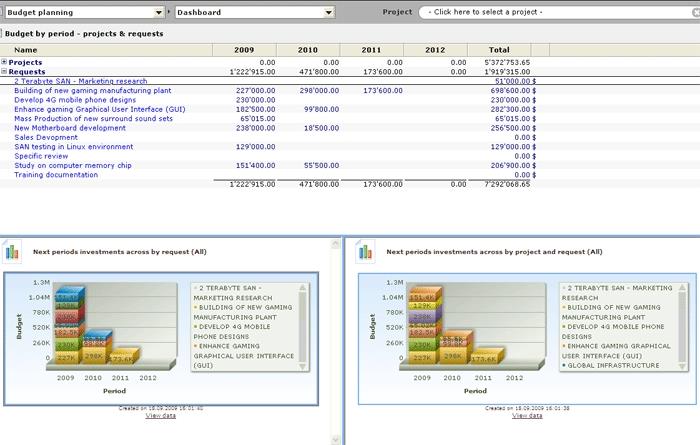Open New Motherboard development request
Screen dimensions: 700x445
coord(70,128)
